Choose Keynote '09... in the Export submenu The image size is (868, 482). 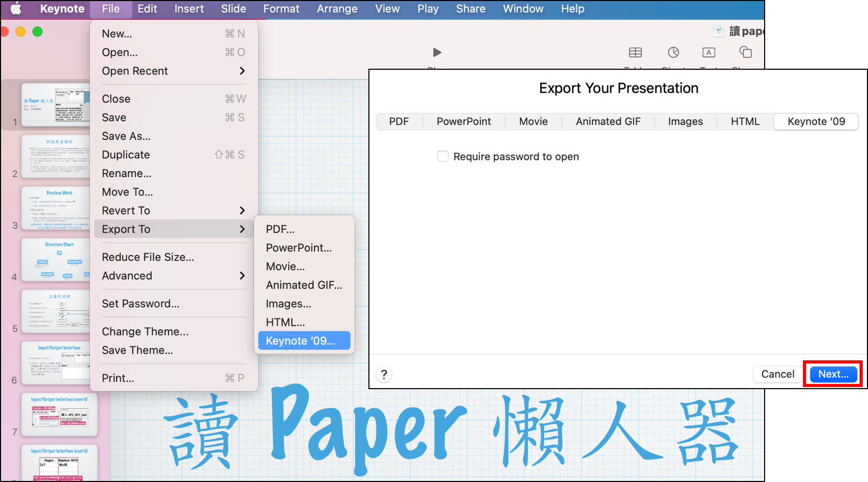click(304, 341)
